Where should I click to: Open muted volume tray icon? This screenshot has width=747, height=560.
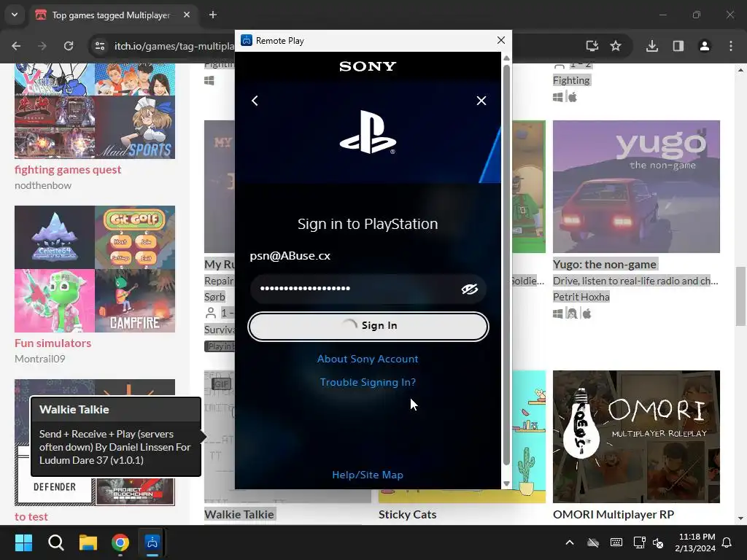(x=658, y=542)
